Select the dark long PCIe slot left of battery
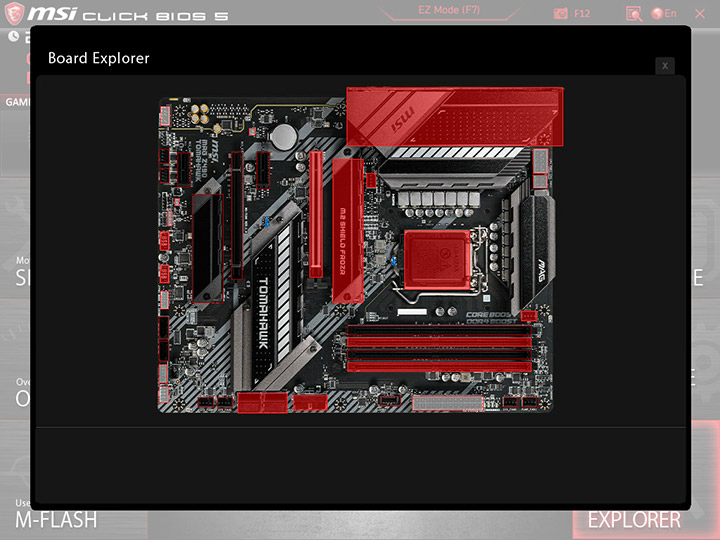Screen dimensions: 720x540 tap(236, 215)
